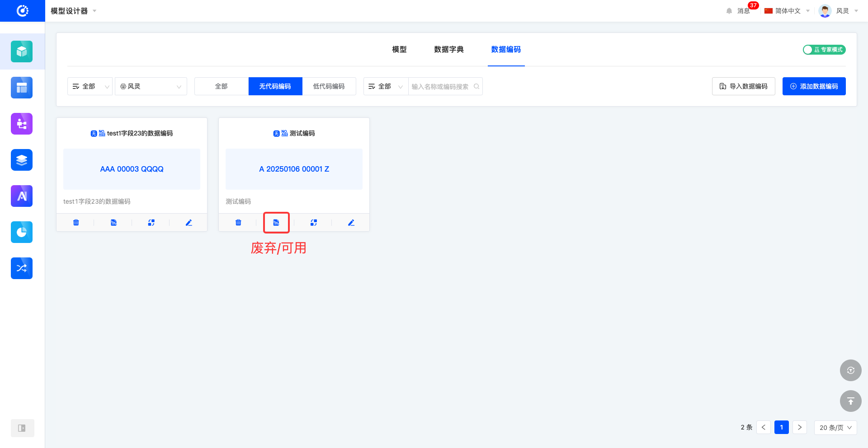868x448 pixels.
Task: Select the 无代码编码 filter option
Action: click(x=275, y=86)
